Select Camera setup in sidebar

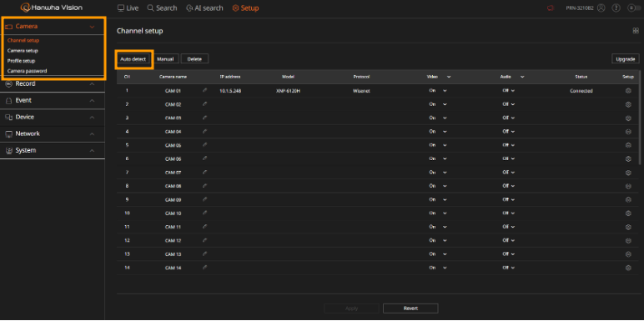(x=23, y=51)
